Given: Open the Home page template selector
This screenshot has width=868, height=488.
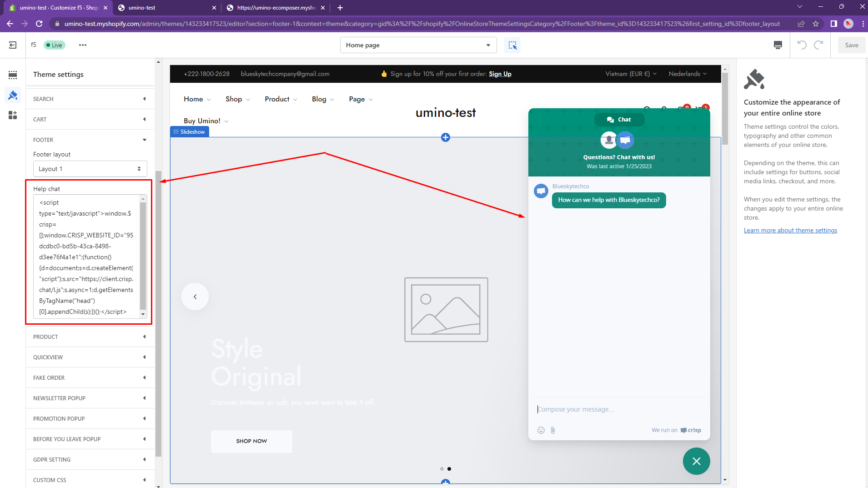Looking at the screenshot, I should (418, 45).
